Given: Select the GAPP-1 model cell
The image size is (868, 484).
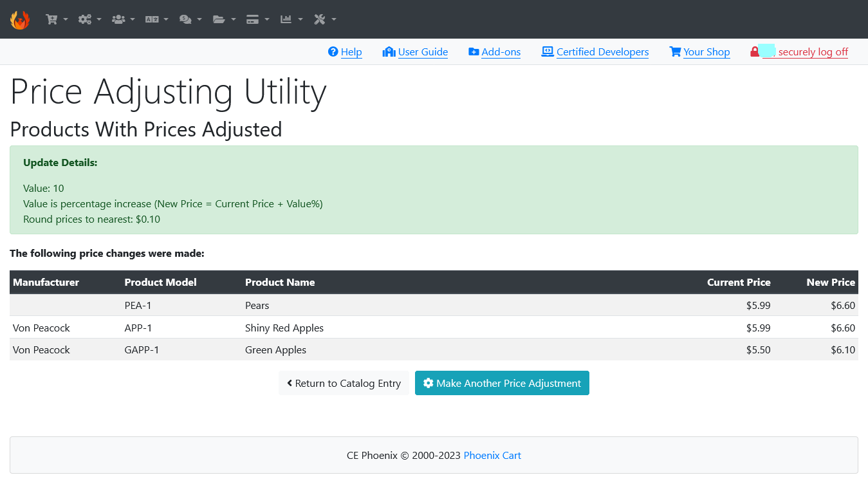Looking at the screenshot, I should point(142,349).
